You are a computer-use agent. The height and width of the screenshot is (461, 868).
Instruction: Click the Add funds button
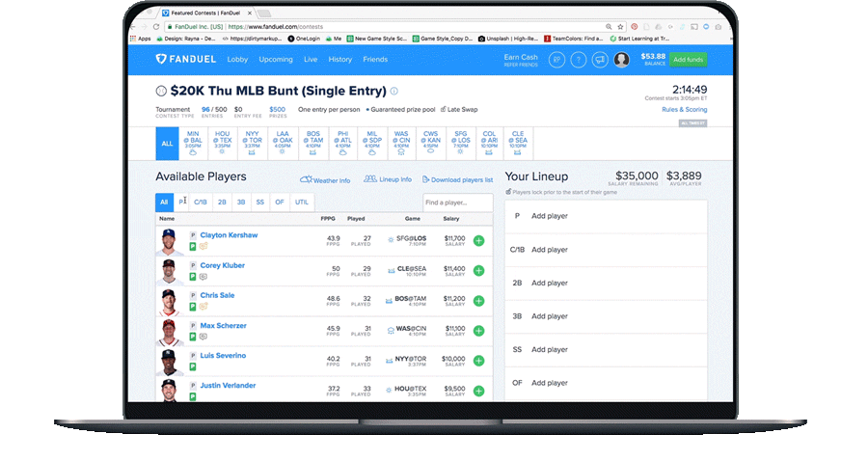point(688,60)
